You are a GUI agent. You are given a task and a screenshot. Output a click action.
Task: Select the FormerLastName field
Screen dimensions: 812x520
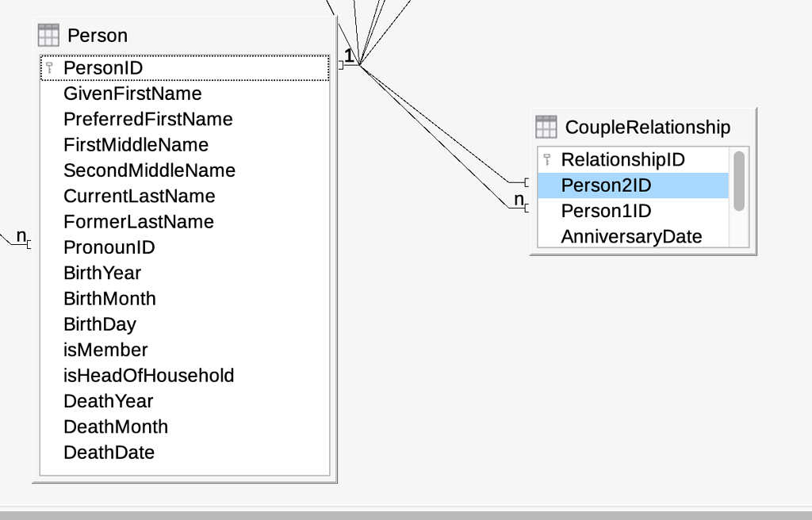139,222
